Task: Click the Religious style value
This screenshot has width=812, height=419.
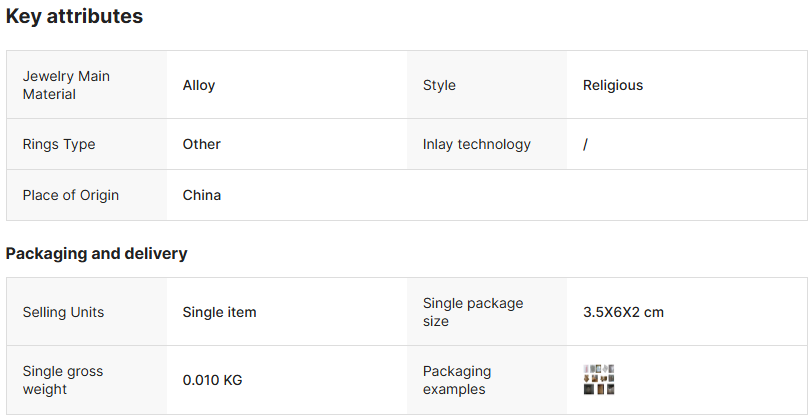Action: coord(613,85)
